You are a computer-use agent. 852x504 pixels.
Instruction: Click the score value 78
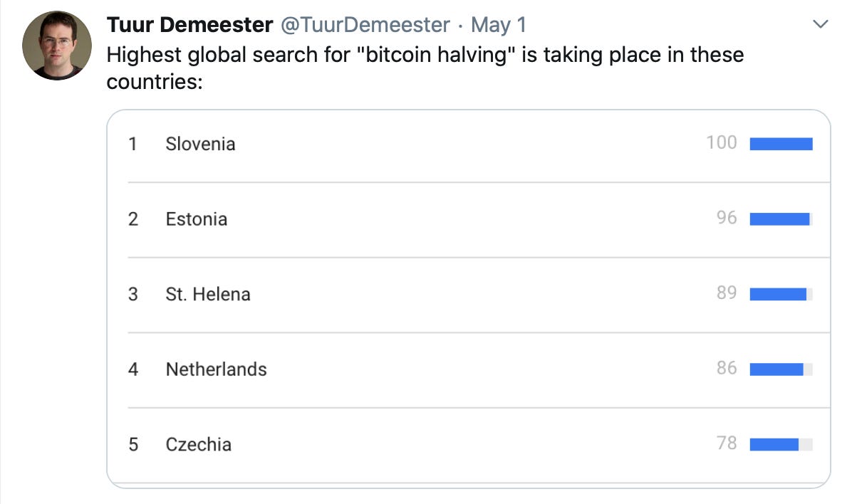[727, 443]
